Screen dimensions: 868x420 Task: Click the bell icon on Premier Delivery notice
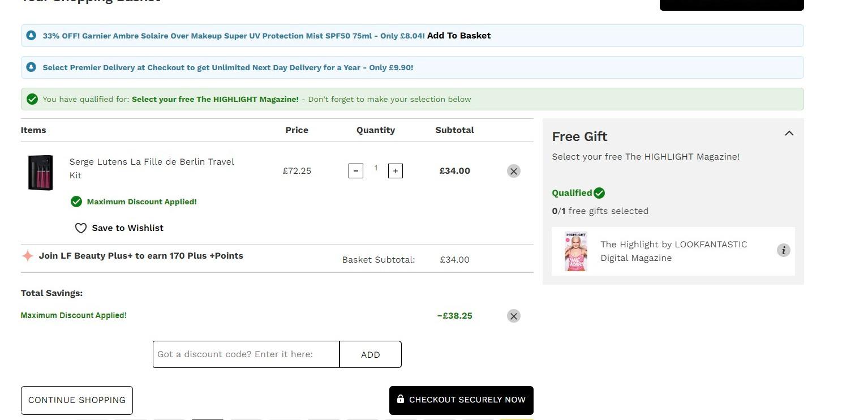coord(32,67)
